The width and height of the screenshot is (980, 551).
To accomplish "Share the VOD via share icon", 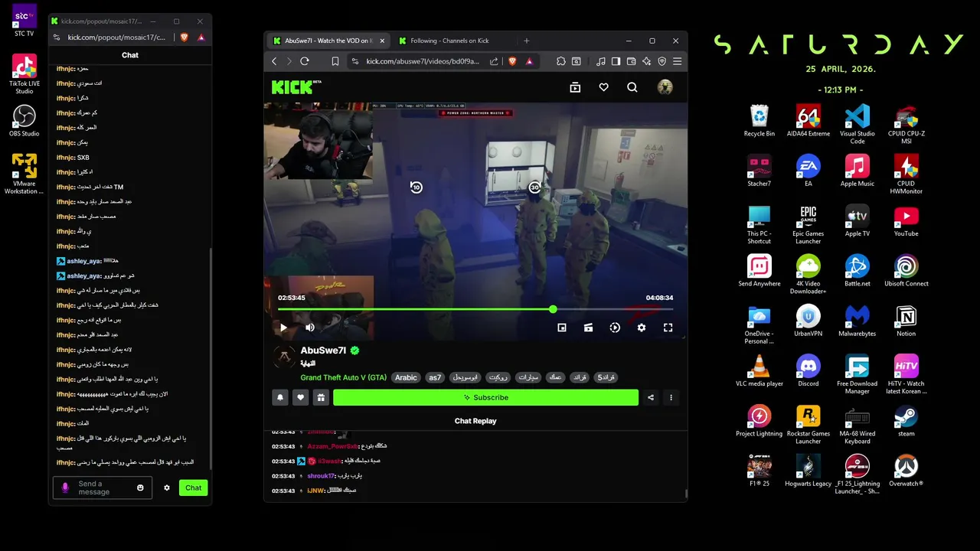I will tap(651, 397).
